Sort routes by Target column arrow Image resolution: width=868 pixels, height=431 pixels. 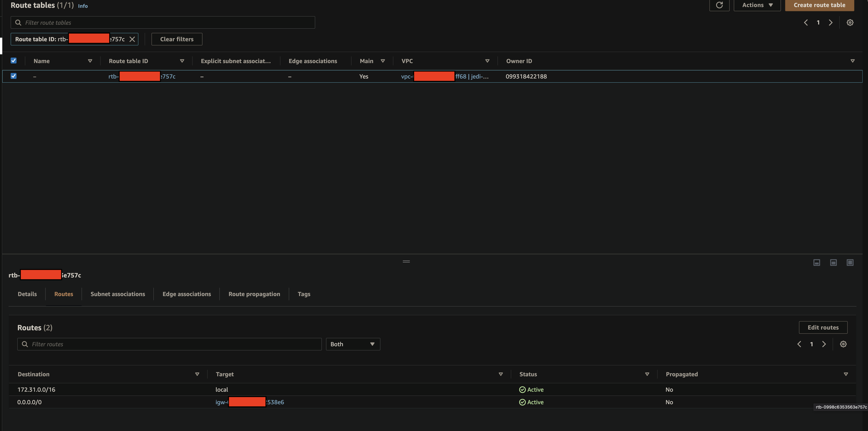tap(501, 374)
